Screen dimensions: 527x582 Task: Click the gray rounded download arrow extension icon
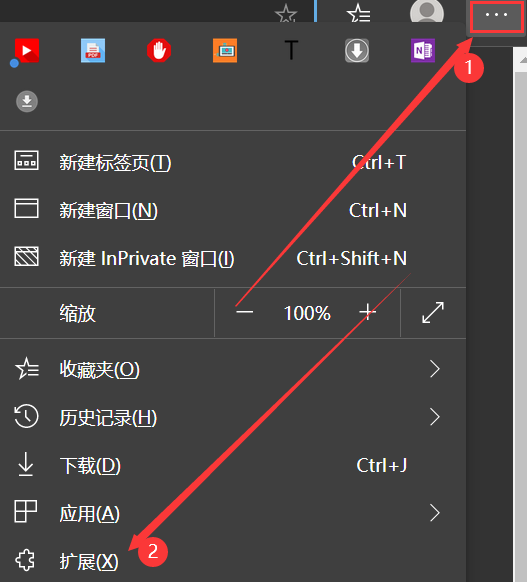357,50
